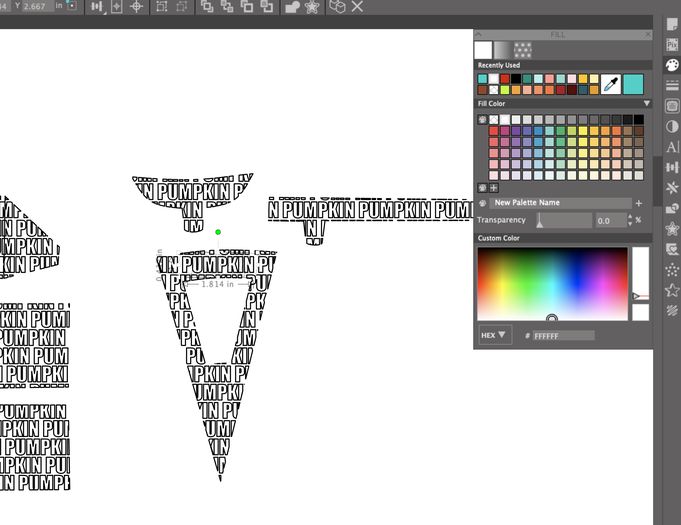Switch to the solid fill tab
This screenshot has height=525, width=681.
coord(483,49)
